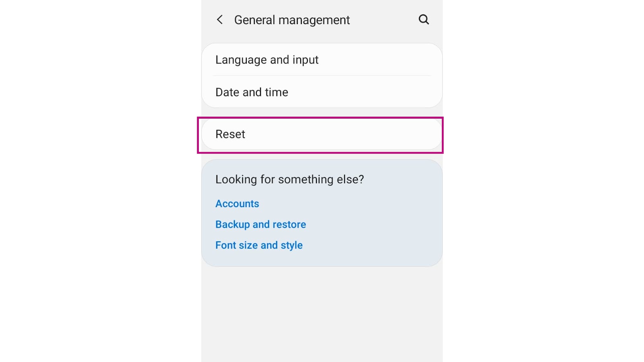The image size is (644, 362).
Task: Click the General management title text
Action: coord(292,20)
